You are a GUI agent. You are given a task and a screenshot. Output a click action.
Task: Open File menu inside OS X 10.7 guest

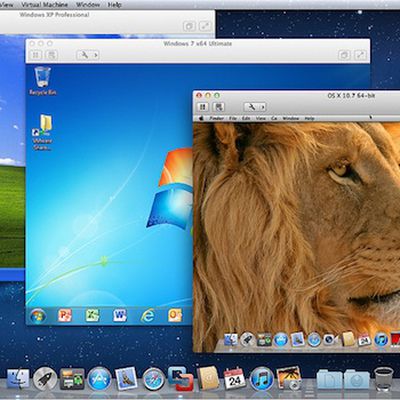click(233, 118)
